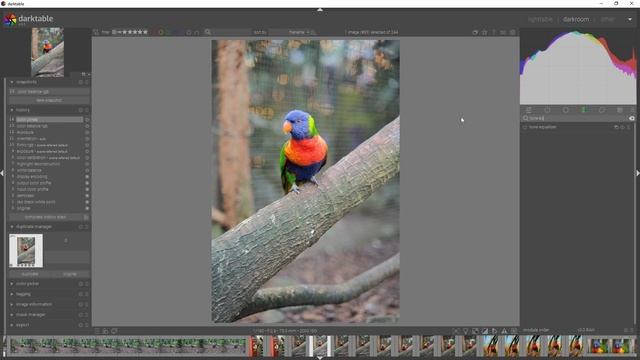Clear the module search text
The width and height of the screenshot is (640, 360).
(x=632, y=118)
